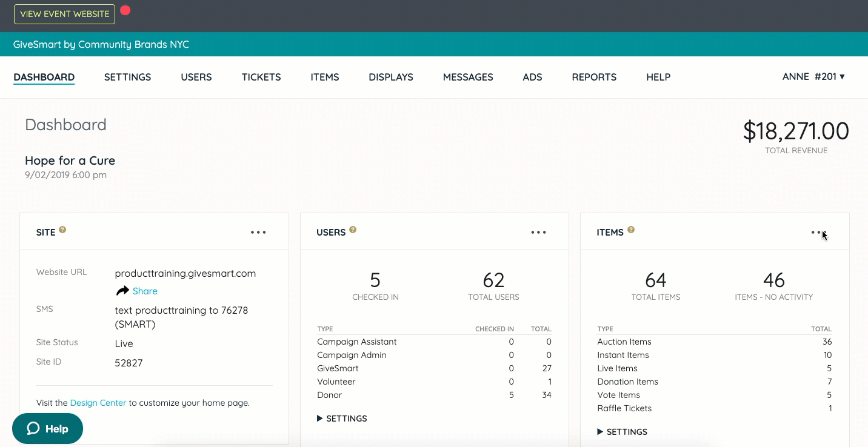The image size is (868, 447).
Task: Click the GiveSmart user type row
Action: pos(434,368)
